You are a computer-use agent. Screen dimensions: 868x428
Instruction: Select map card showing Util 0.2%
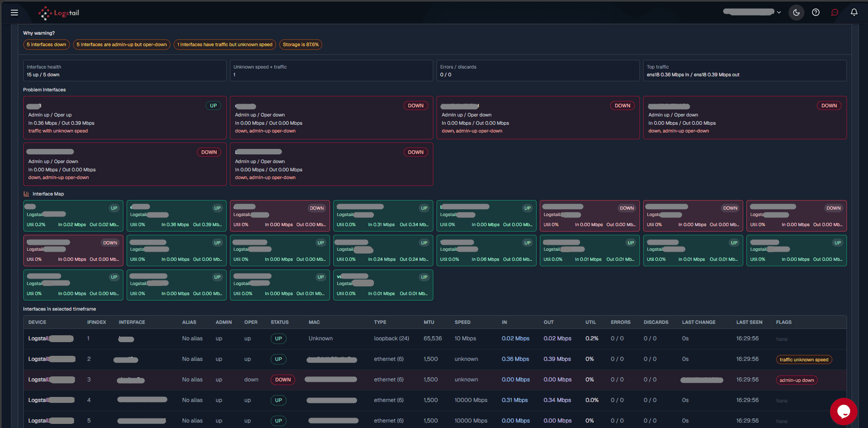(x=73, y=216)
